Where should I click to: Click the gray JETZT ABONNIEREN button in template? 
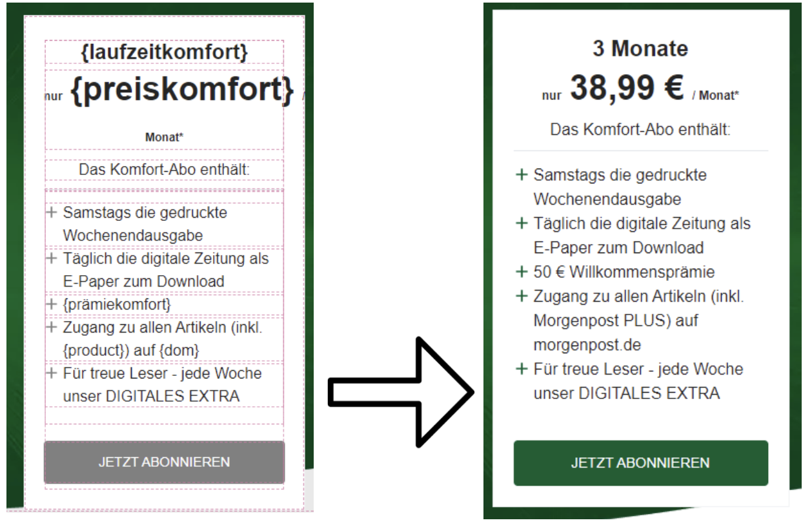[x=164, y=462]
